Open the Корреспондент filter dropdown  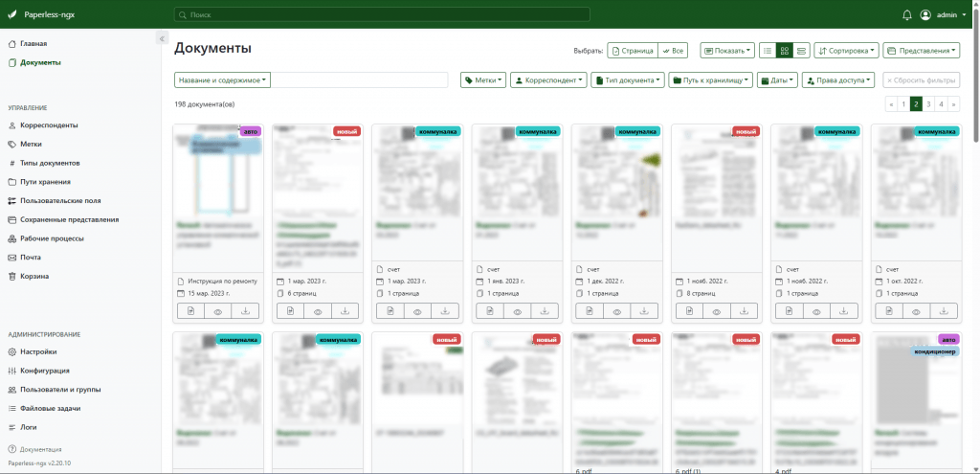point(548,80)
